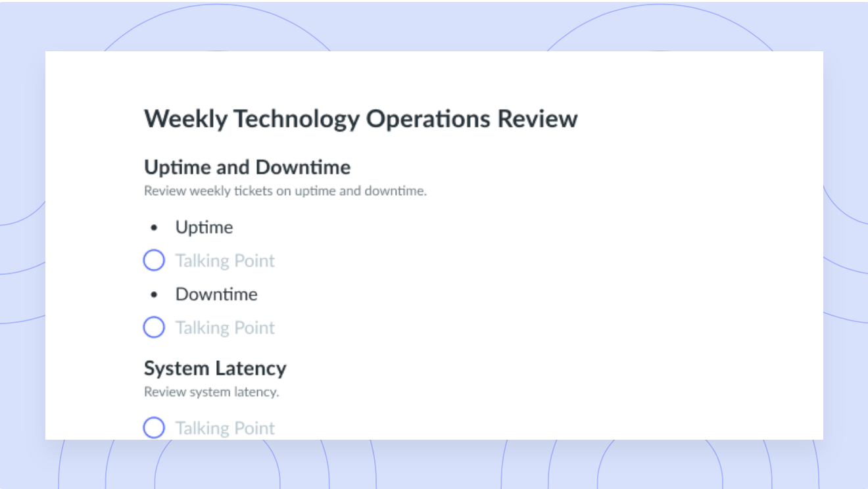The width and height of the screenshot is (868, 489).
Task: Click the Talking Point field under System Latency
Action: coord(225,429)
